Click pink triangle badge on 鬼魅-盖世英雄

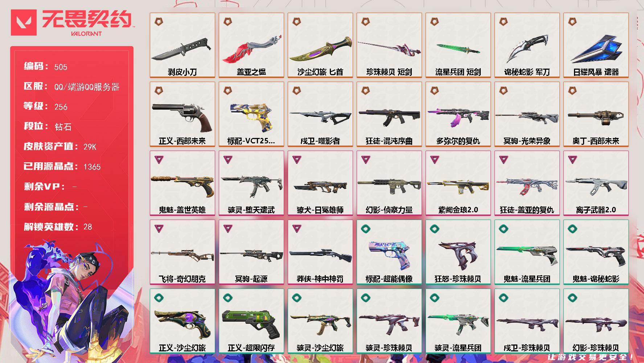tap(159, 159)
